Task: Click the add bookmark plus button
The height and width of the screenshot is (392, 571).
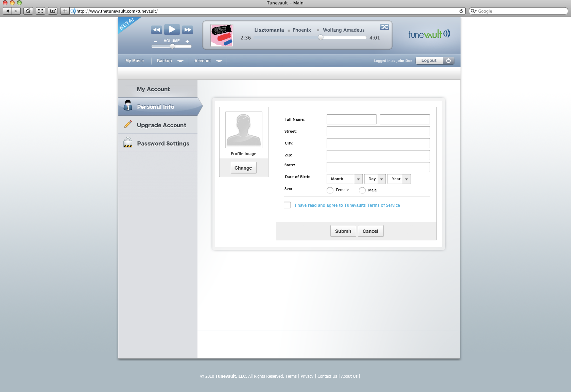Action: coord(65,11)
